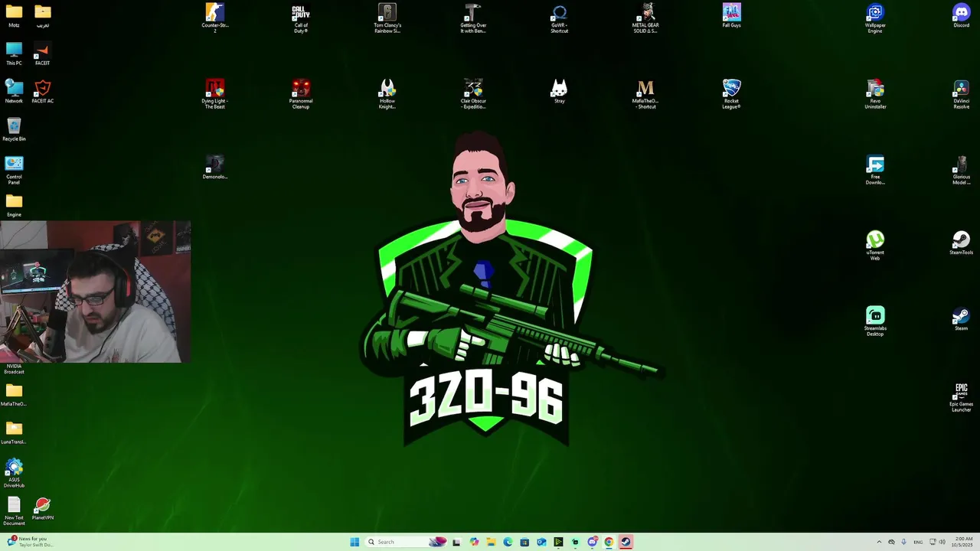This screenshot has height=551, width=980.
Task: Open Copilot from the taskbar
Action: 474,542
